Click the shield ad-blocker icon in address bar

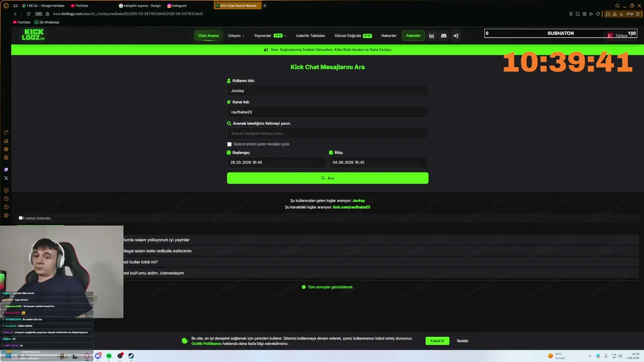585,14
